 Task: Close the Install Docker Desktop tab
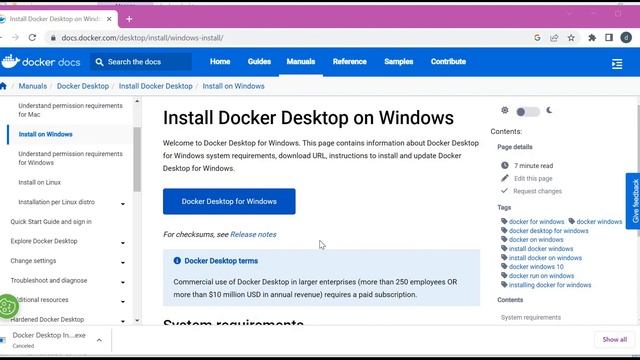click(x=109, y=19)
